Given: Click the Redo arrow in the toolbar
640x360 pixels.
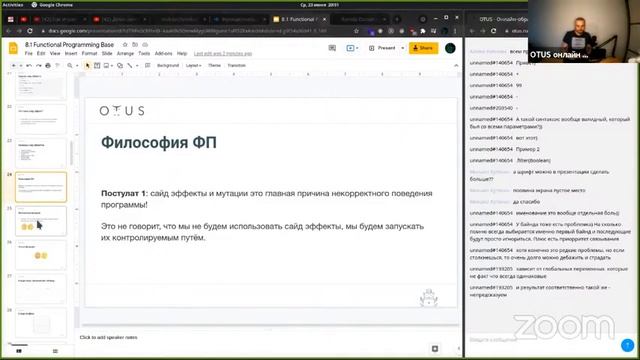Looking at the screenshot, I should pos(38,65).
